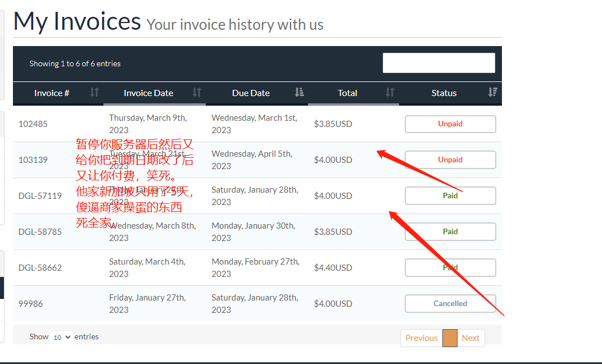Select invoice number 103139
The width and height of the screenshot is (602, 364).
[33, 160]
